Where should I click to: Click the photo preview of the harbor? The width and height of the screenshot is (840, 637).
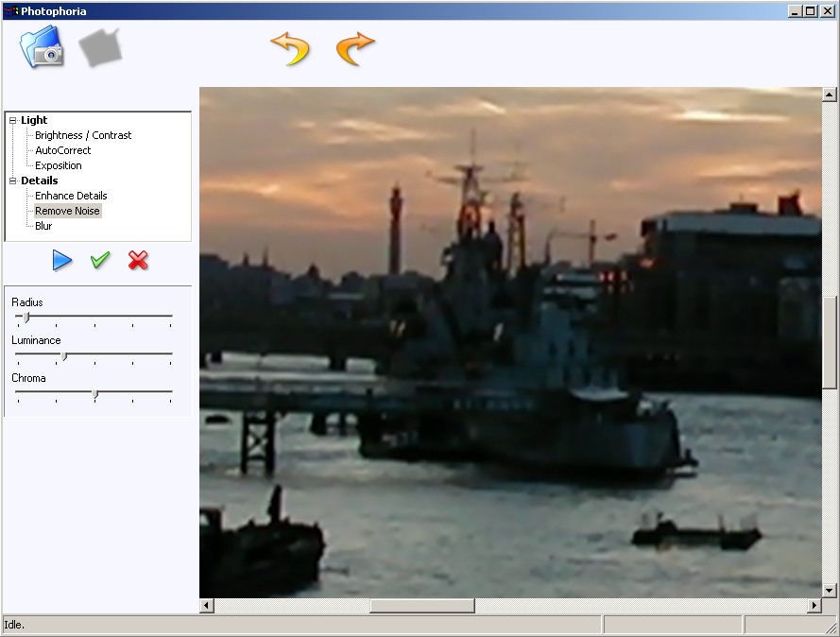pos(510,342)
